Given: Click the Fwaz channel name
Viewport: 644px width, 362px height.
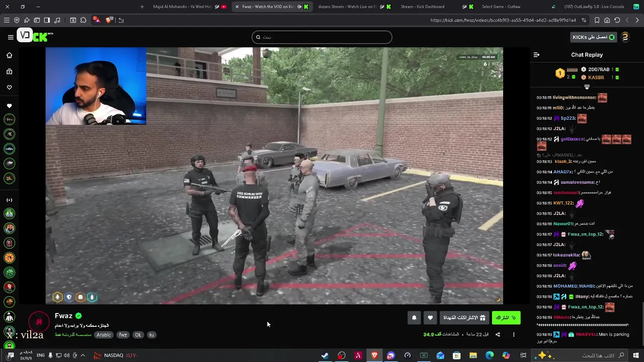Looking at the screenshot, I should 63,316.
